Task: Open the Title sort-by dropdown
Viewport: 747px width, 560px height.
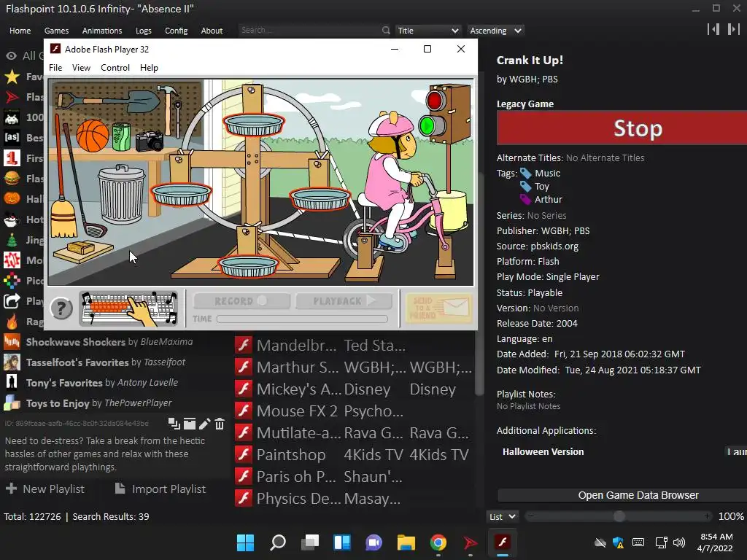Action: tap(427, 31)
